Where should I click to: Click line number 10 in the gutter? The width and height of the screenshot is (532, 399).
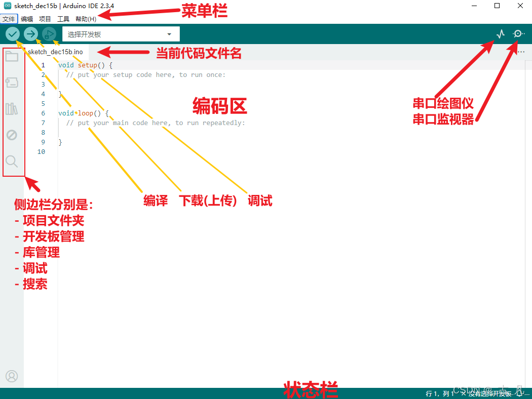point(41,151)
